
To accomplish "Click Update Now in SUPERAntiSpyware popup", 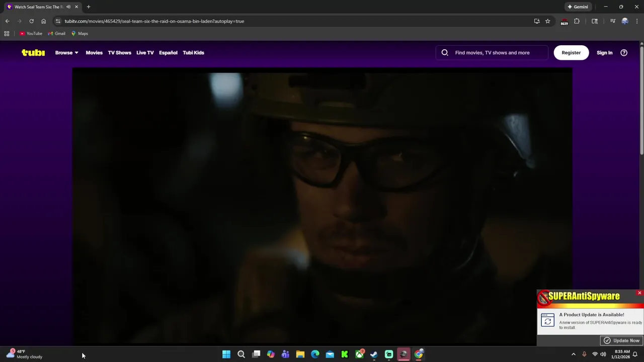I will tap(622, 340).
